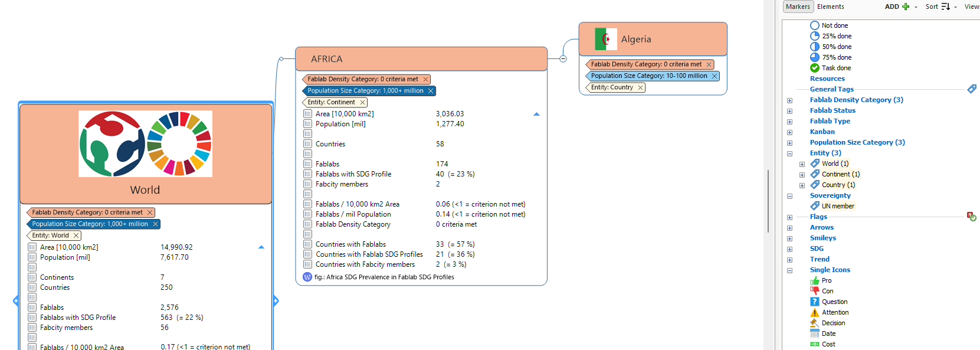Select the Decision gavel icon
The image size is (980, 350).
[815, 323]
